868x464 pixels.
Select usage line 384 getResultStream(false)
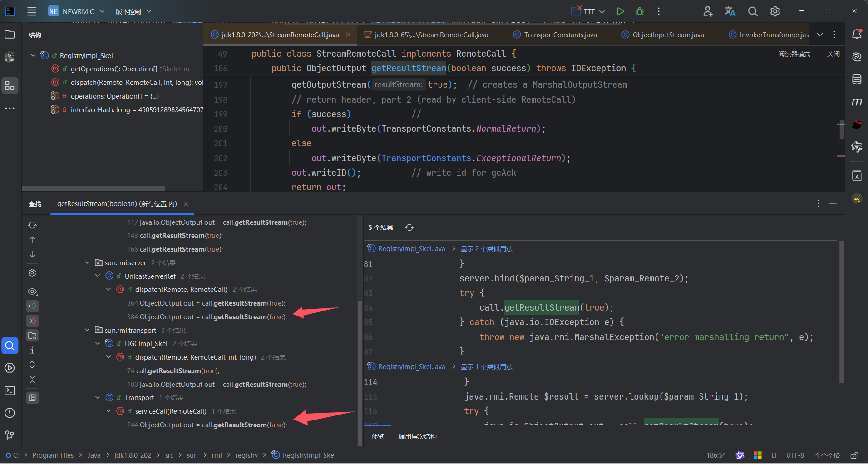coord(207,317)
